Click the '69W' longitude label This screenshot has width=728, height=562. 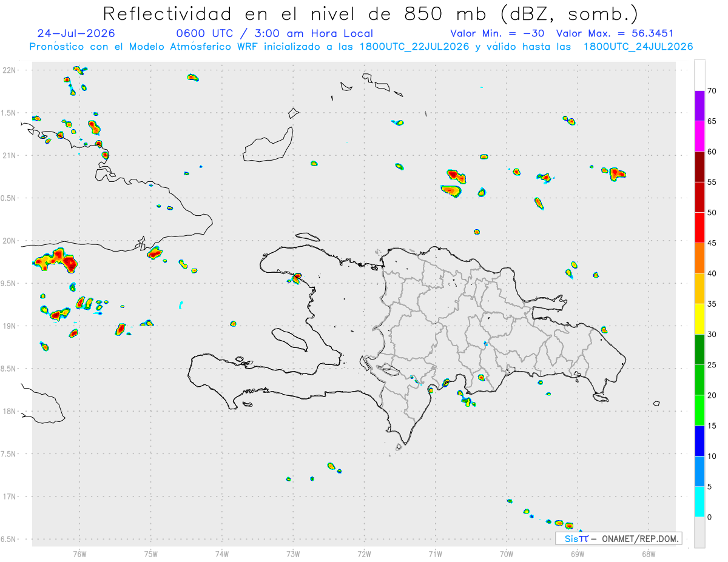578,555
